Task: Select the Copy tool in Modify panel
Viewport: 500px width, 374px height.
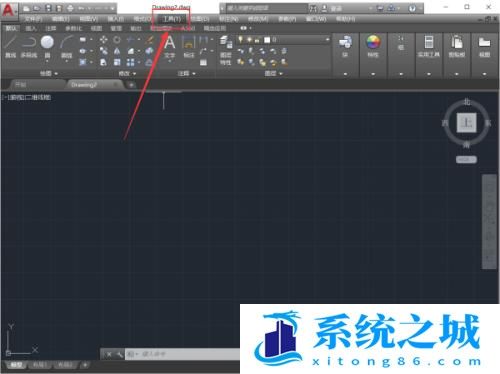Action: tap(104, 51)
